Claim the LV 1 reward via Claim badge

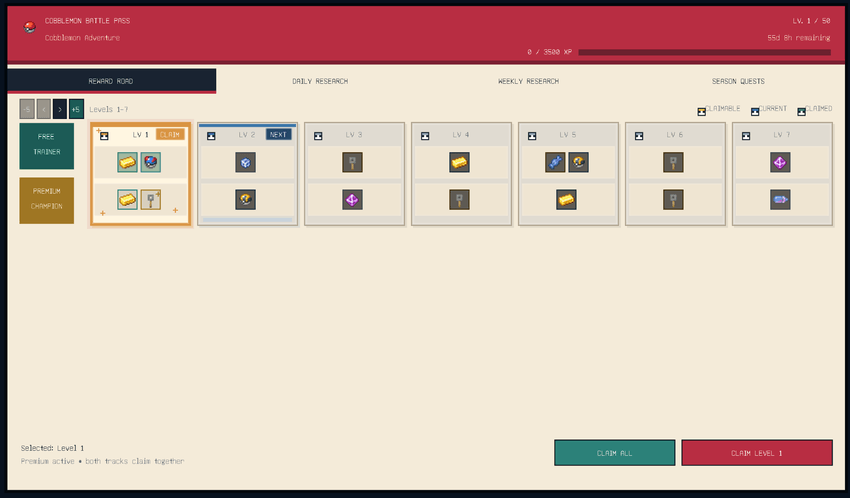[x=170, y=134]
